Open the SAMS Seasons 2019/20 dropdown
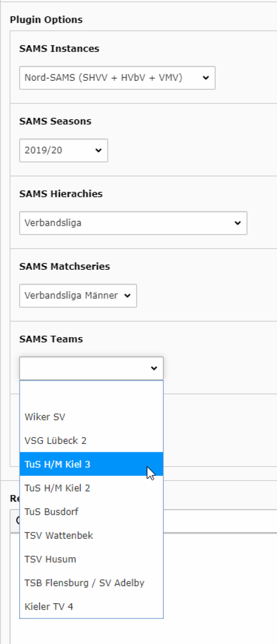 64,151
